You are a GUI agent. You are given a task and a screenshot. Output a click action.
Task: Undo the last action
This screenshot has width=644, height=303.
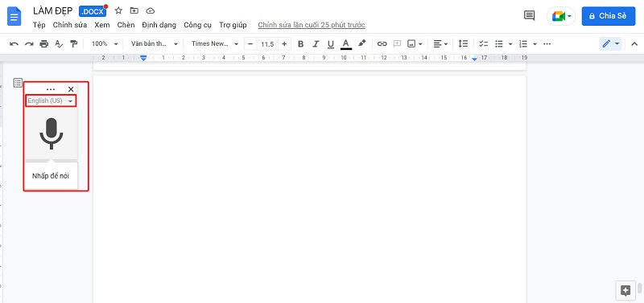pos(14,44)
